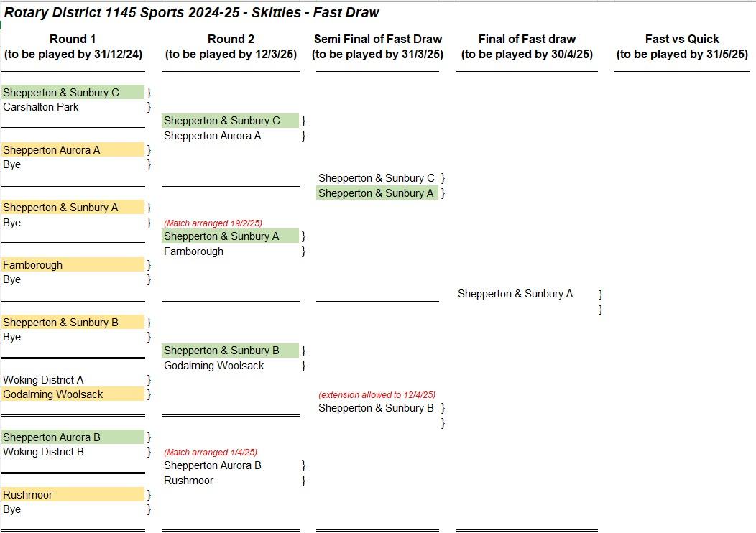
Task: Select green Shepperton & Sunbury A in Semi Final
Action: 377,193
